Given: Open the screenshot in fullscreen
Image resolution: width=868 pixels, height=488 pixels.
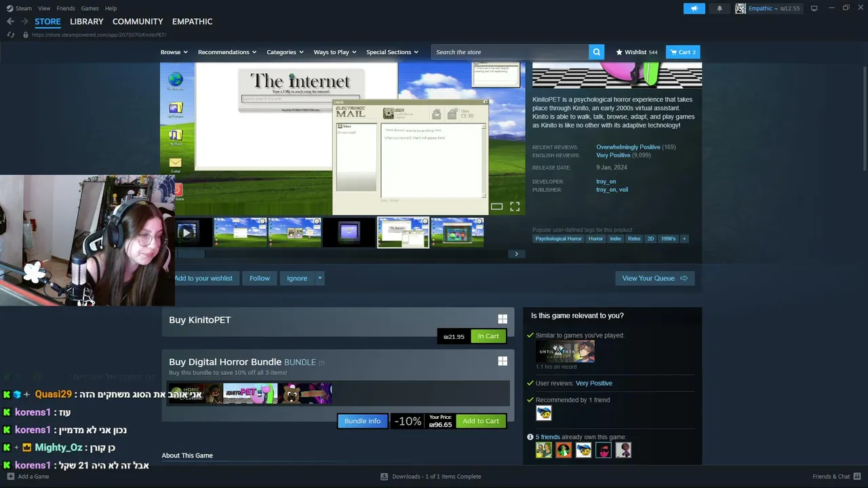Looking at the screenshot, I should 515,207.
